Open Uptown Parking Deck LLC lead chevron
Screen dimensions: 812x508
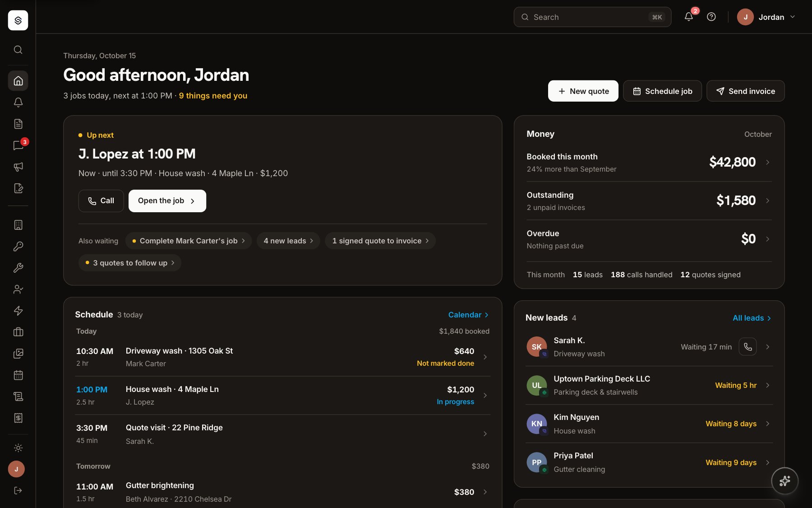[x=767, y=385]
